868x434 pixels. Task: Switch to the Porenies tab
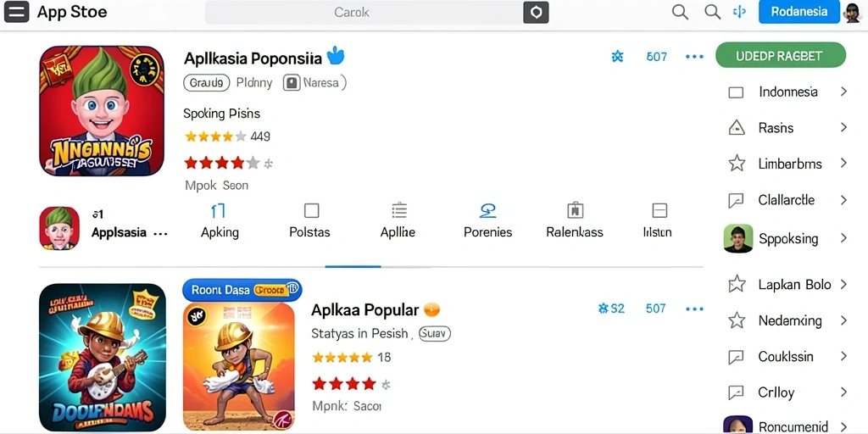pyautogui.click(x=487, y=221)
